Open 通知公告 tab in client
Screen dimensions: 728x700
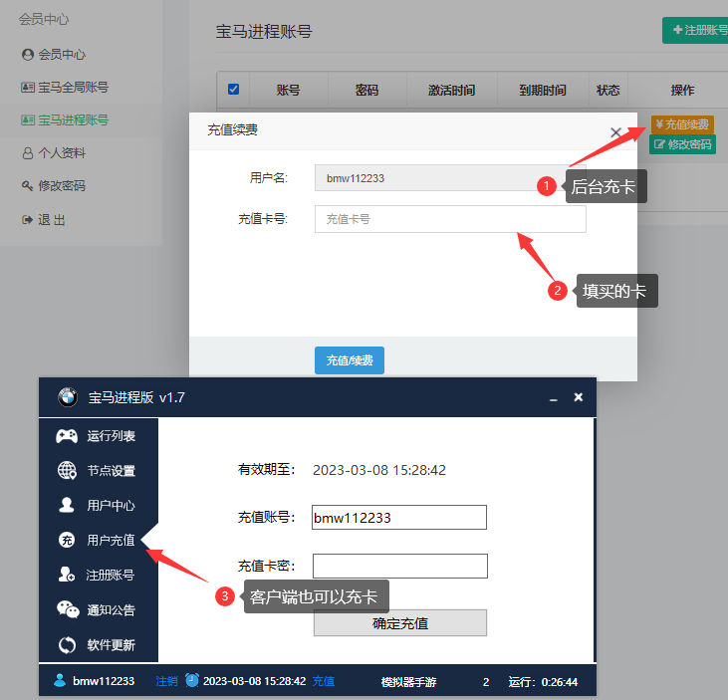coord(99,610)
